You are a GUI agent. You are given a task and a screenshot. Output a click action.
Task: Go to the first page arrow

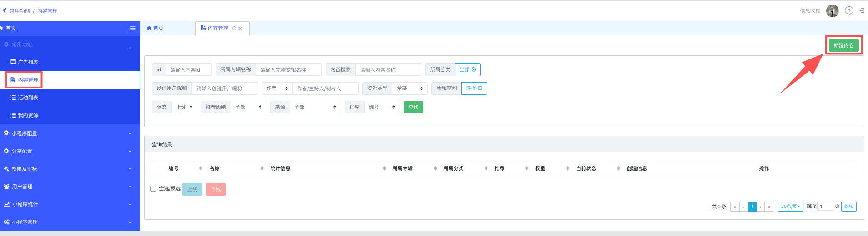coord(735,206)
